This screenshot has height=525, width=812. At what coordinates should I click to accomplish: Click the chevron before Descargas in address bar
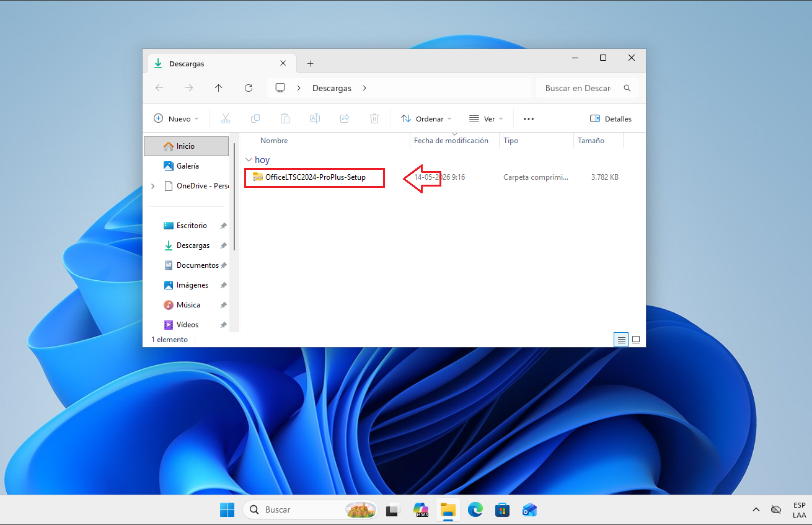pos(299,88)
